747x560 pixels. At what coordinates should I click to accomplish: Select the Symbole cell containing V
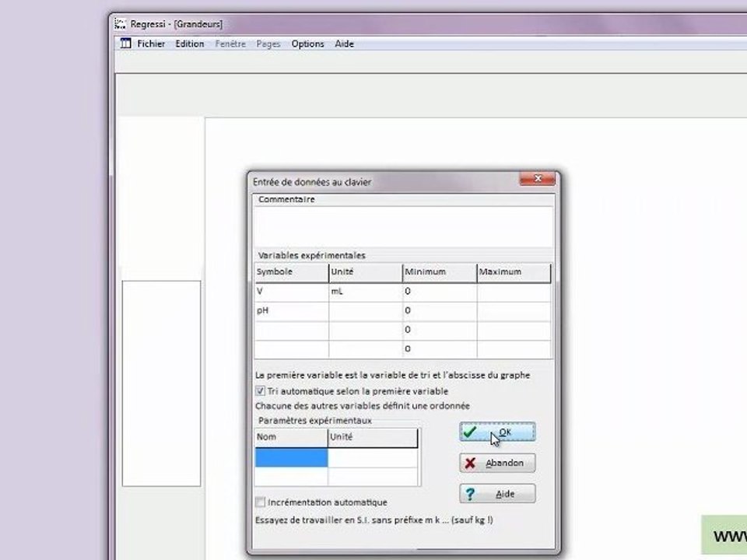[292, 292]
